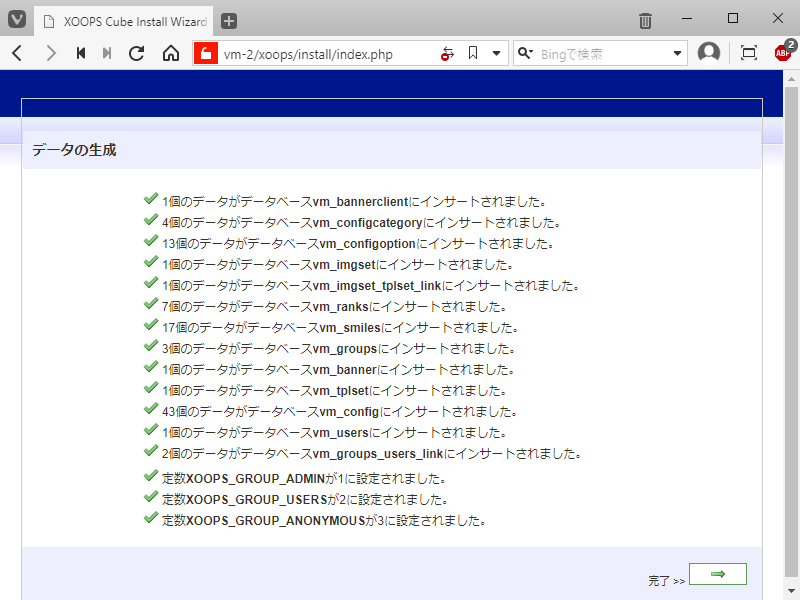
Task: Expand the search field dropdown arrow
Action: coord(678,53)
